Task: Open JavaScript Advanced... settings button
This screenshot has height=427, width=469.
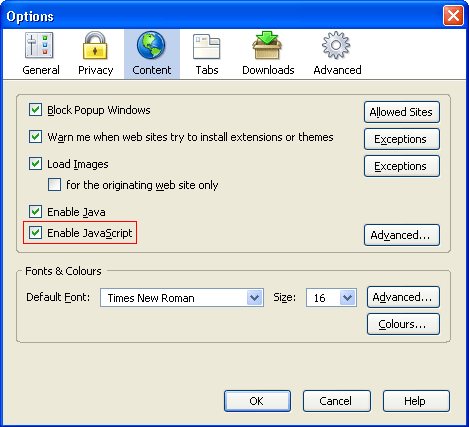Action: [x=402, y=235]
